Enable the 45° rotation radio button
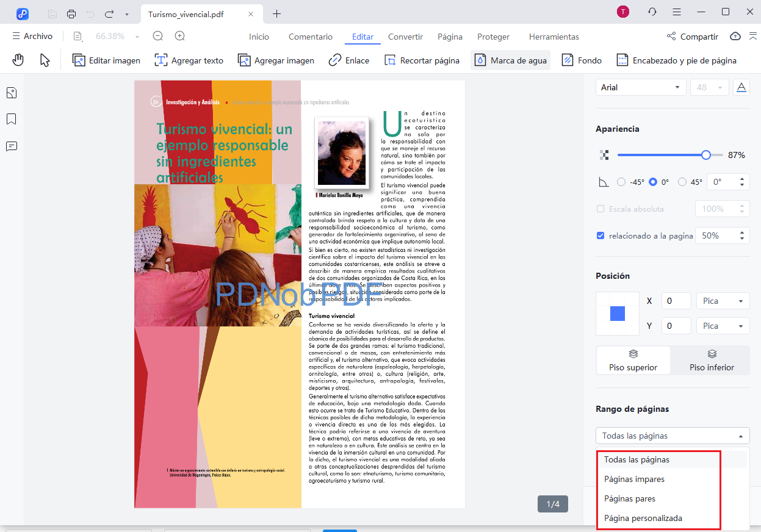This screenshot has width=761, height=532. 682,181
